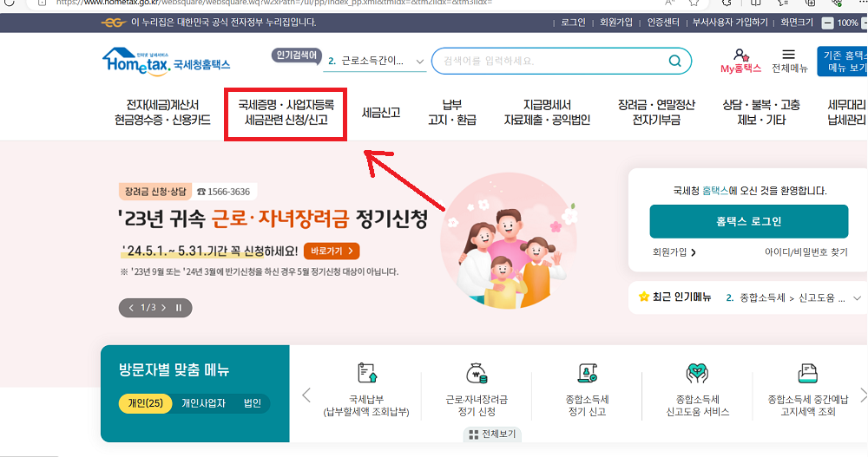Open 국세증명·사업자등록 세금관련 신청/신고 menu
The width and height of the screenshot is (868, 457).
[286, 113]
